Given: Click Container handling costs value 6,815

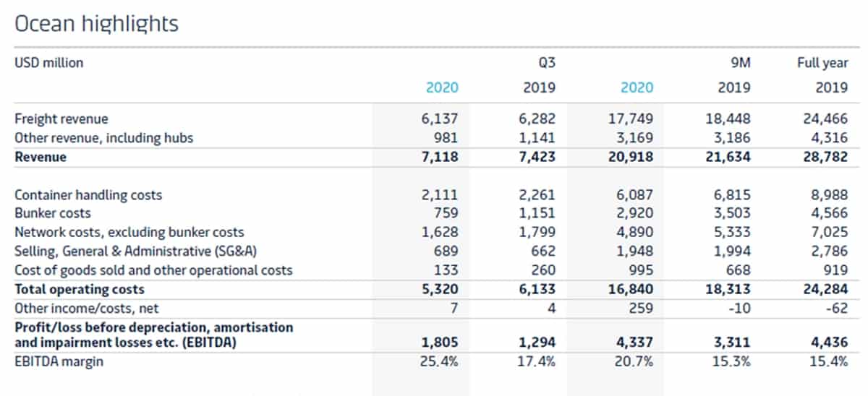Looking at the screenshot, I should pyautogui.click(x=731, y=195).
